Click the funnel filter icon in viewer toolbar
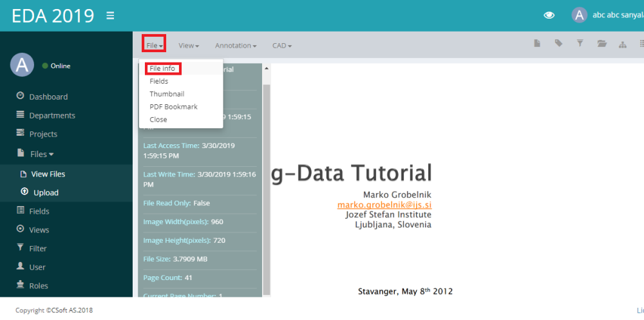The width and height of the screenshot is (644, 320). 580,43
